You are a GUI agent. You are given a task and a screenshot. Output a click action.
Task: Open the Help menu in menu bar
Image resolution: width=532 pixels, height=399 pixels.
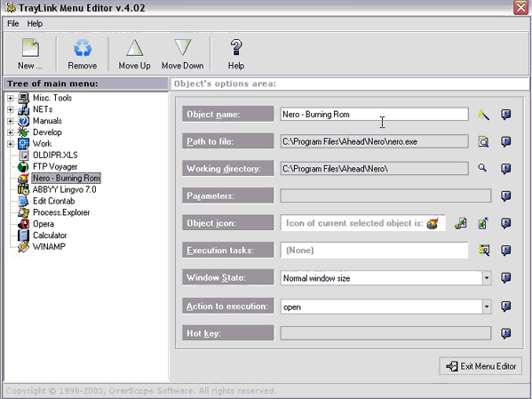click(x=35, y=24)
